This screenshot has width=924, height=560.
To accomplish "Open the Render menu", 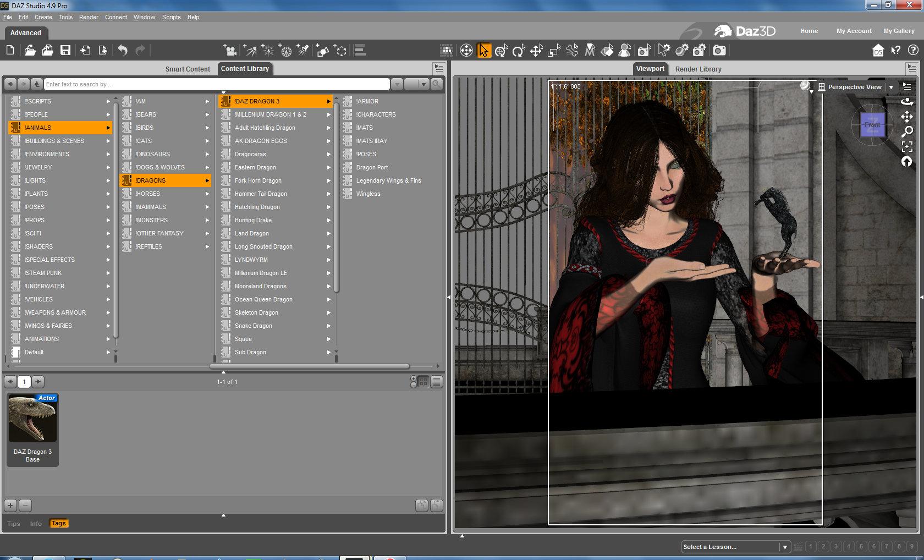I will click(88, 17).
